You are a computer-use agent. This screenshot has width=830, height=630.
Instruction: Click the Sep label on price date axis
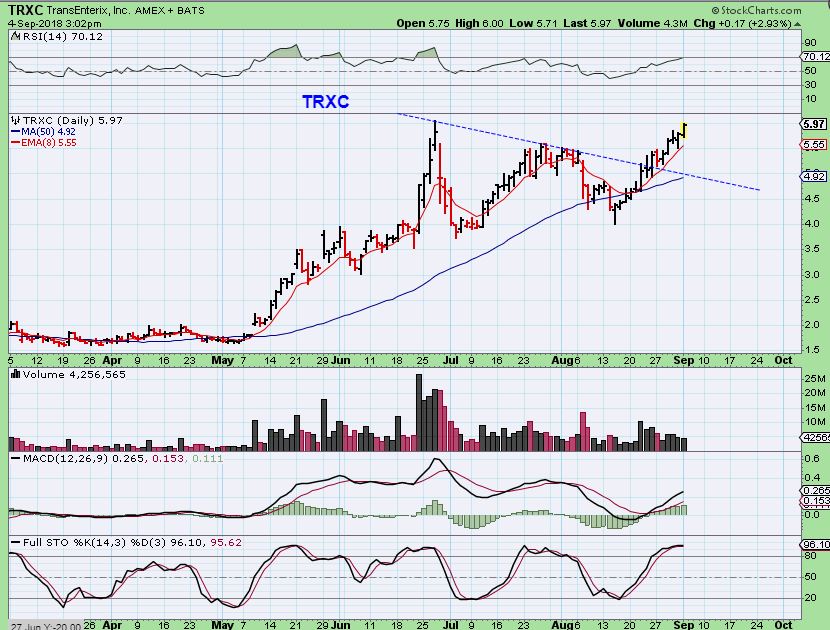pos(683,360)
